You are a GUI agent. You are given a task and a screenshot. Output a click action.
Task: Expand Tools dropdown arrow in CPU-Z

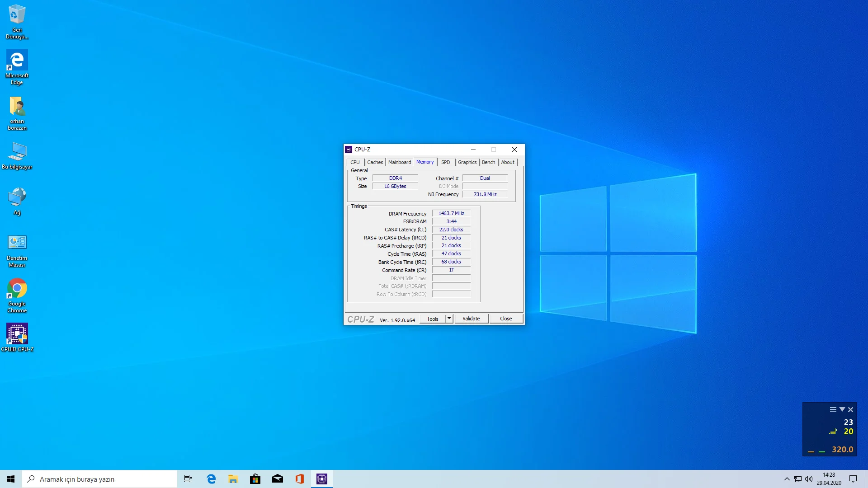(449, 319)
